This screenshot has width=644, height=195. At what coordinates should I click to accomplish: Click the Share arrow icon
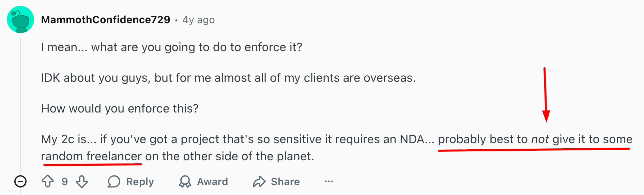259,181
